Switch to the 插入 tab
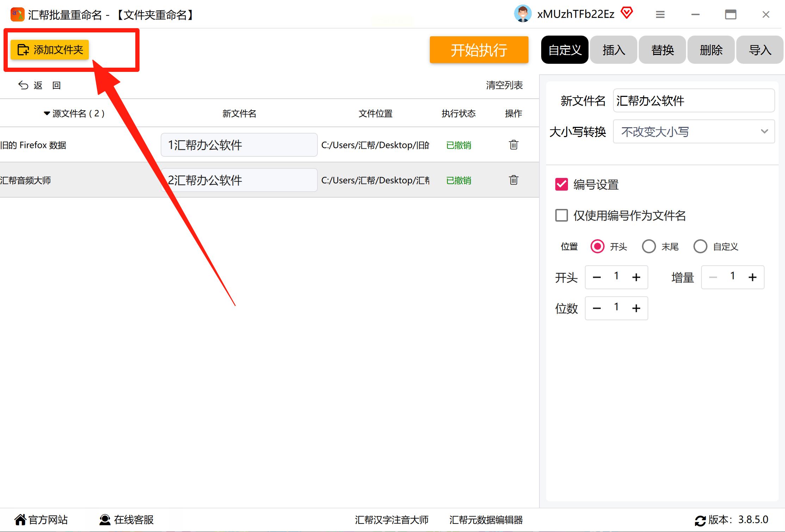This screenshot has width=785, height=532. [613, 50]
